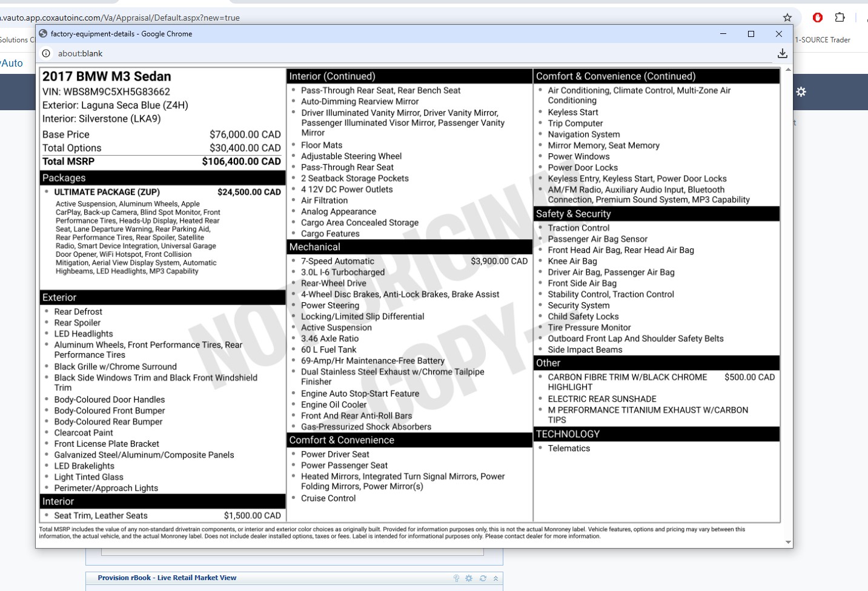868x591 pixels.
Task: Click the LED Headlights exterior item
Action: (84, 334)
